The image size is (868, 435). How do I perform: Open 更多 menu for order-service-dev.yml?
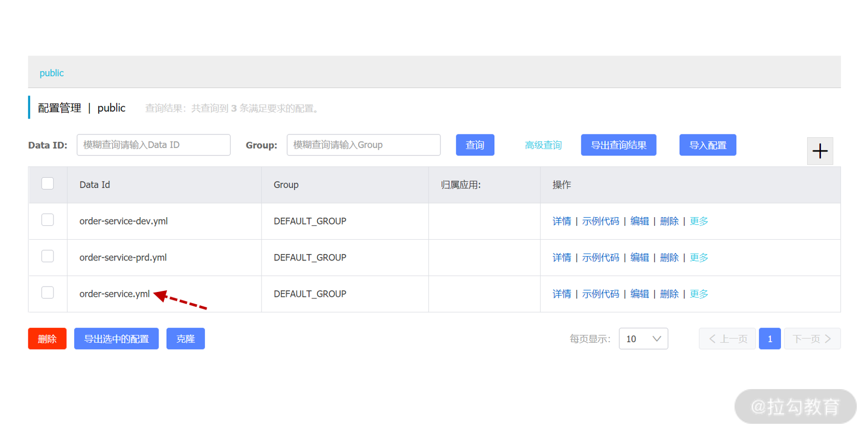[x=699, y=221]
